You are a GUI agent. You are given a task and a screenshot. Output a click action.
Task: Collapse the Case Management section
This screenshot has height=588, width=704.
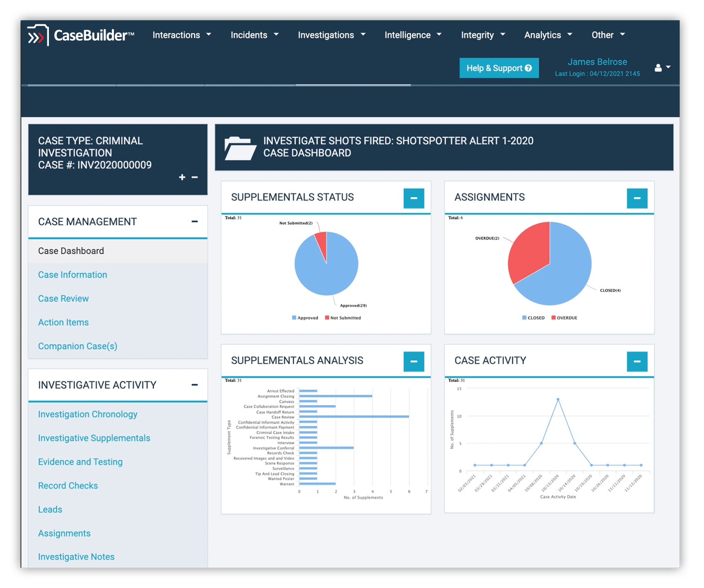click(195, 222)
